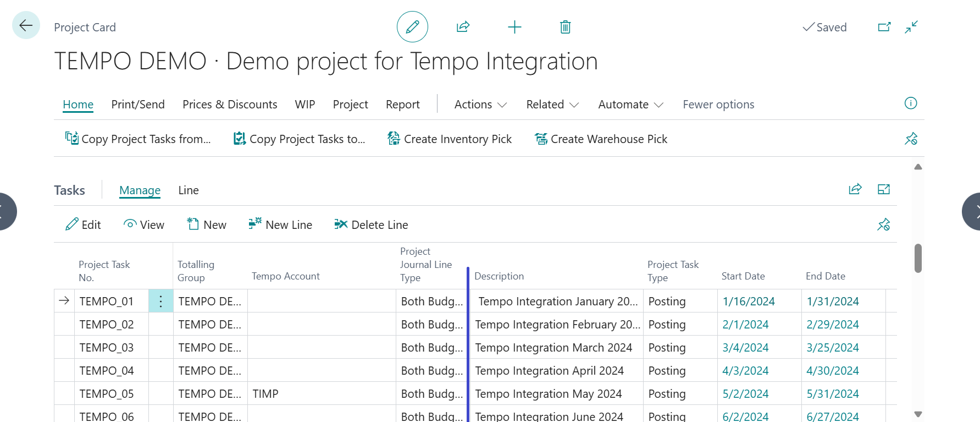Click the Tasks section share icon
This screenshot has height=422, width=980.
coord(855,190)
